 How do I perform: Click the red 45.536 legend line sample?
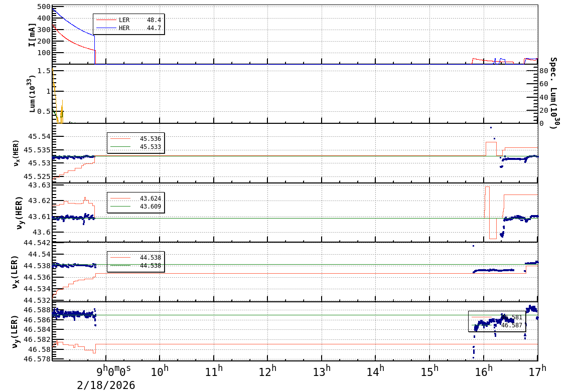[x=120, y=139]
